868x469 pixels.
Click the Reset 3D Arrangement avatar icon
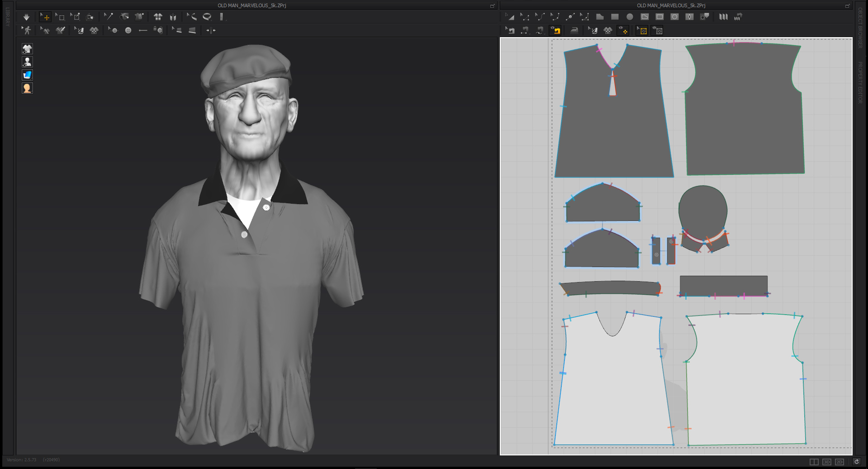point(173,17)
